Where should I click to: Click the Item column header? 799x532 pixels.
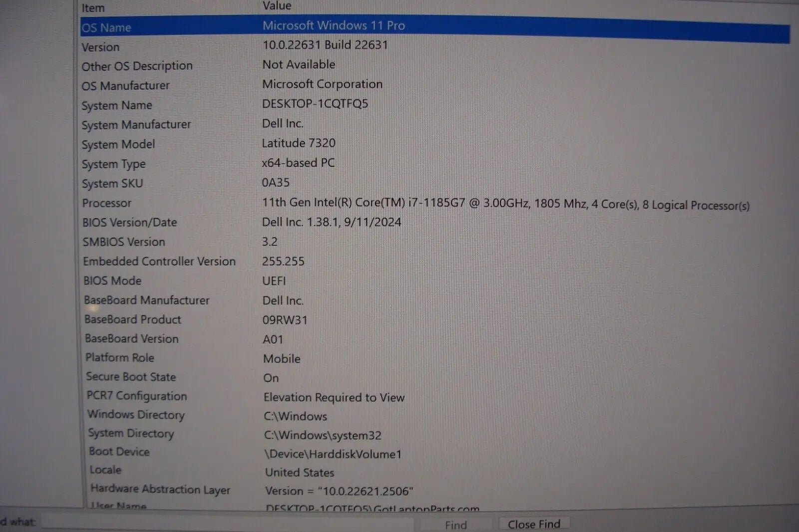coord(93,7)
